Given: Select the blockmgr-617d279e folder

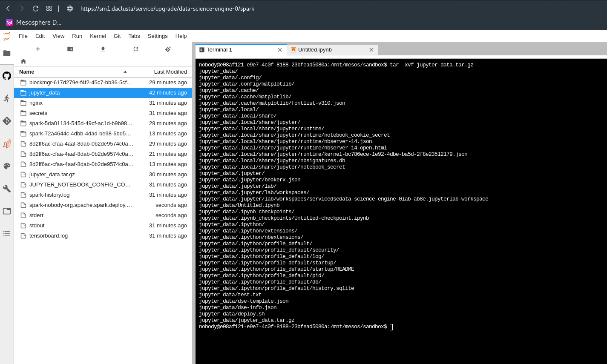Looking at the screenshot, I should [103, 83].
